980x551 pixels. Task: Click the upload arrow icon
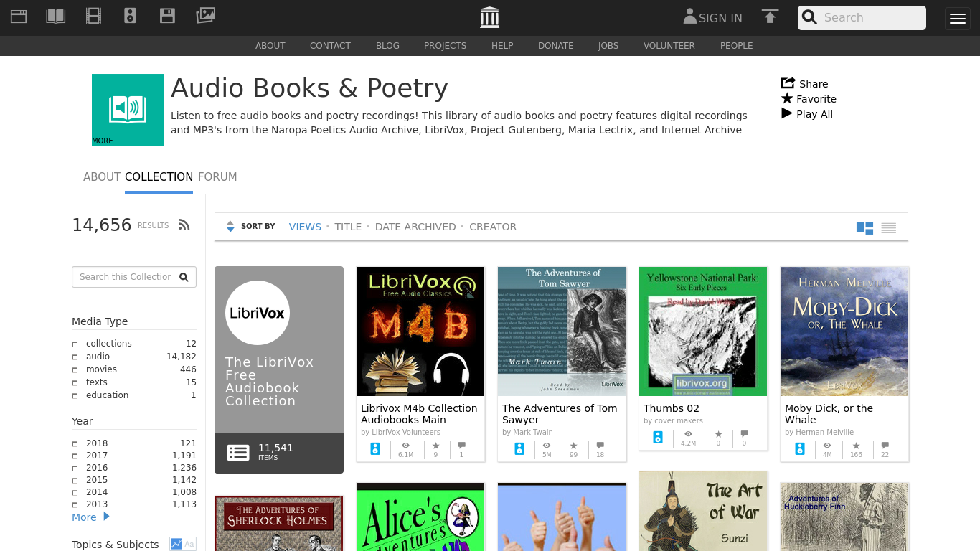tap(770, 17)
